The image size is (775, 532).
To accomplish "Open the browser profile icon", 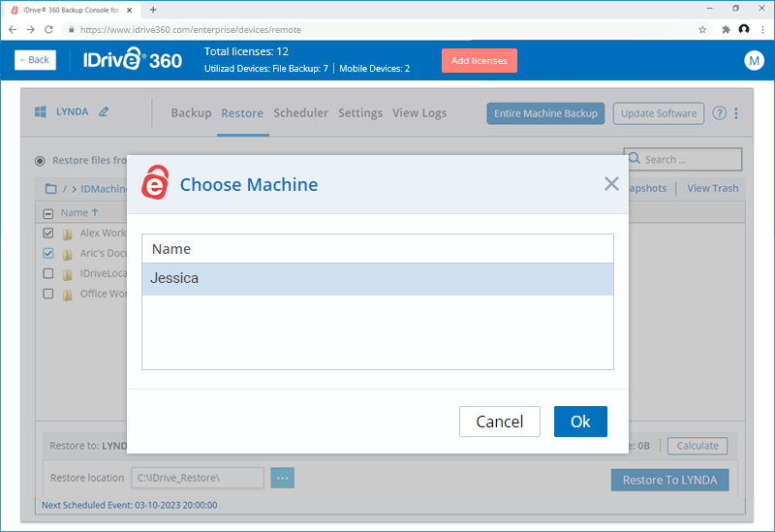I will [744, 29].
